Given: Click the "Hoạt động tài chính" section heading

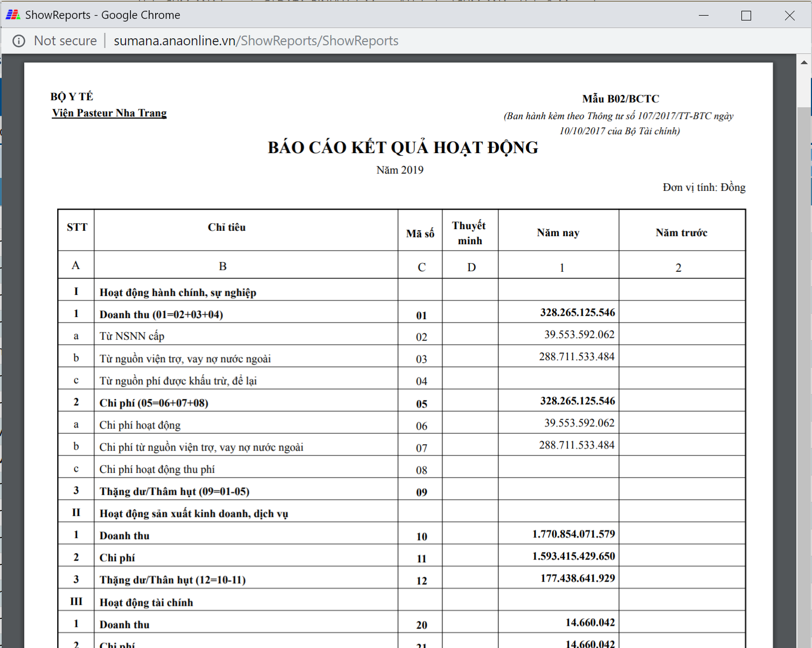Looking at the screenshot, I should [x=146, y=603].
